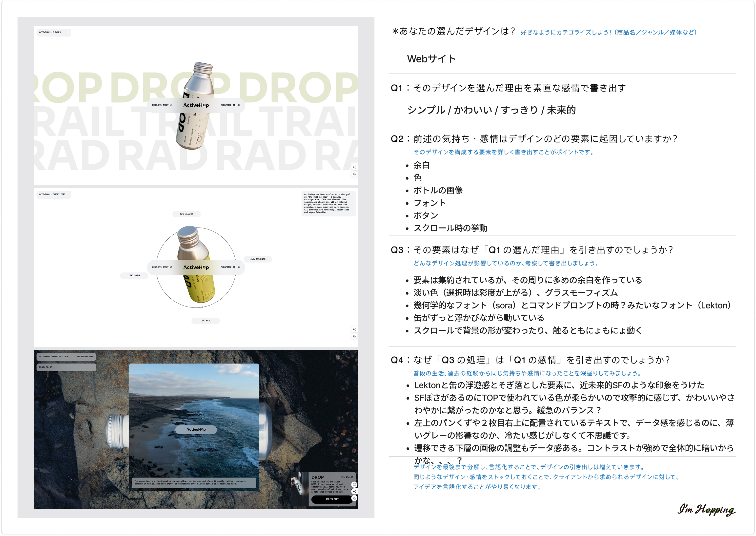Image resolution: width=756 pixels, height=536 pixels.
Task: Click the ActiveHop pill over the ocean photo
Action: (x=196, y=429)
